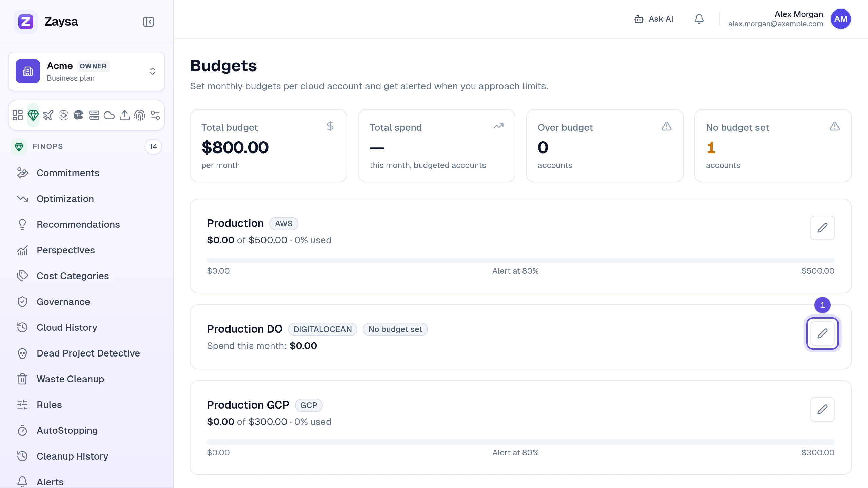
Task: Click the 'No budget set' summary card
Action: (x=773, y=146)
